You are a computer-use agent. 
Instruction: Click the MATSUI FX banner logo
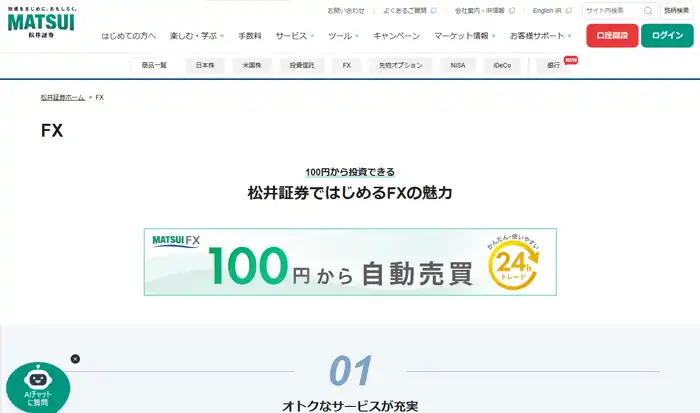(176, 241)
